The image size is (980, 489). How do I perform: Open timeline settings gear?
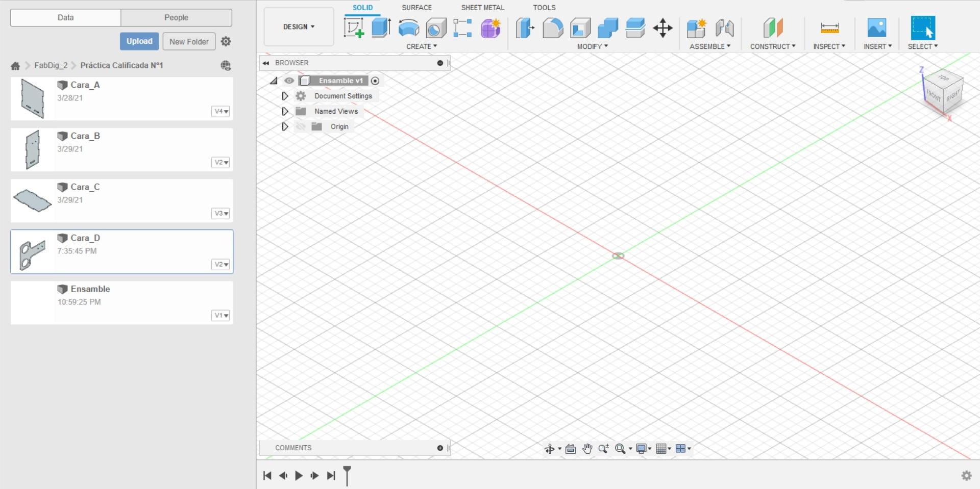click(x=966, y=476)
